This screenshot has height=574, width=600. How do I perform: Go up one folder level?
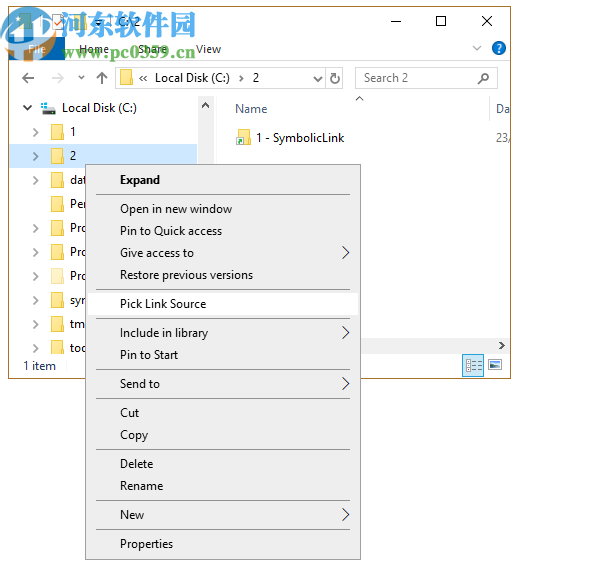click(x=102, y=78)
